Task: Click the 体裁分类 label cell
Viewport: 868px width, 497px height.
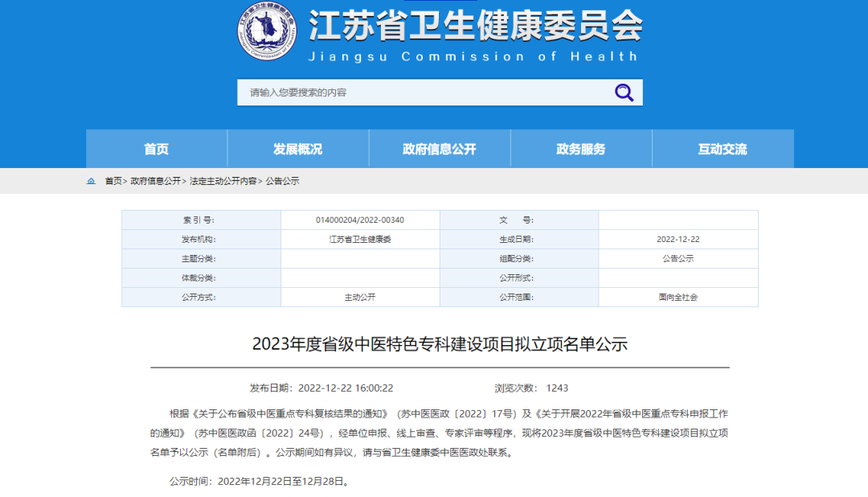Action: coord(202,278)
